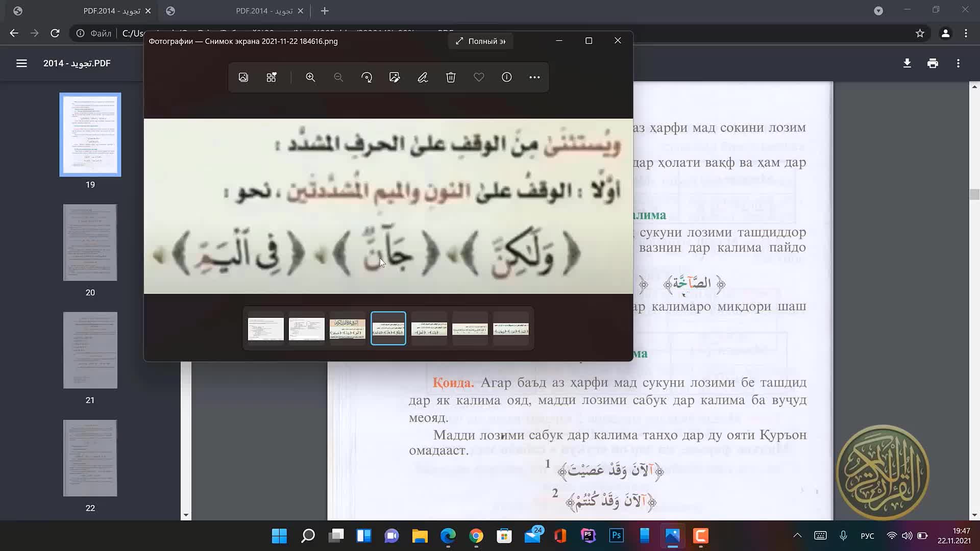Select the last filmstrip thumbnail
This screenshot has height=551, width=980.
[511, 329]
